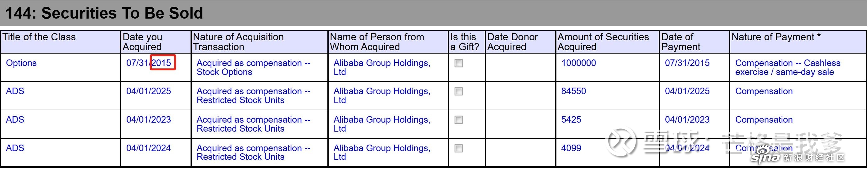
Task: Select 'Stock Options' acquisition nature in first row
Action: (x=224, y=72)
